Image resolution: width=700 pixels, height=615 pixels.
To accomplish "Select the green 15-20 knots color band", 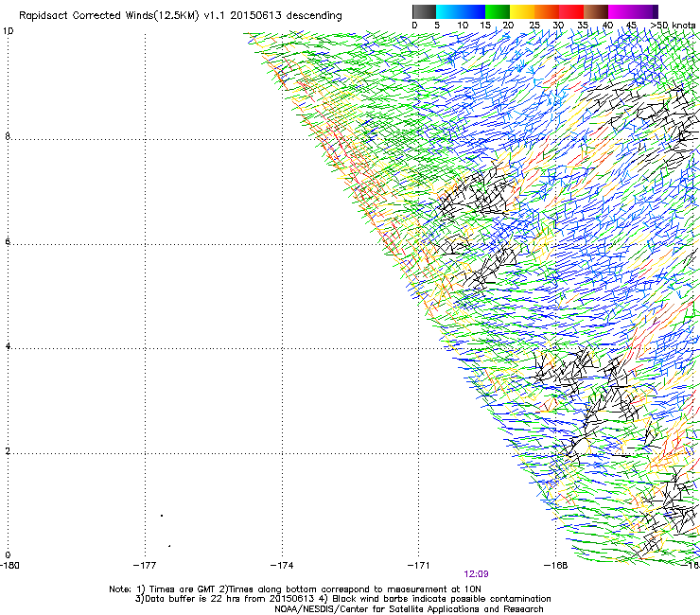I will 498,11.
